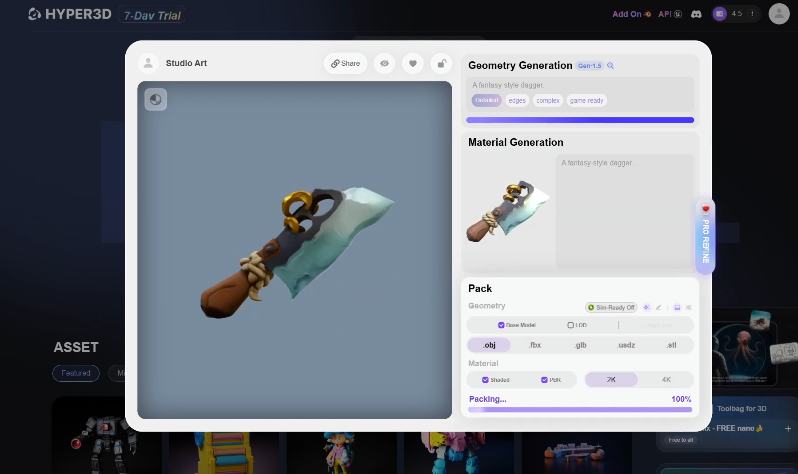Image resolution: width=798 pixels, height=474 pixels.
Task: Click the Gen-1.5 version badge
Action: pyautogui.click(x=590, y=66)
